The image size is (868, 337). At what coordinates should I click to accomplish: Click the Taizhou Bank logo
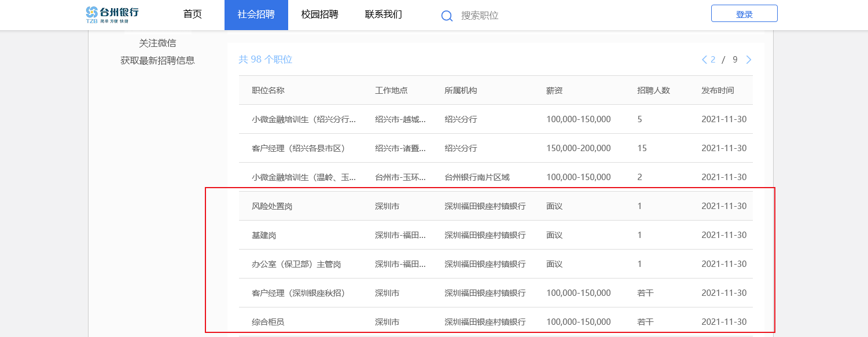tap(112, 15)
